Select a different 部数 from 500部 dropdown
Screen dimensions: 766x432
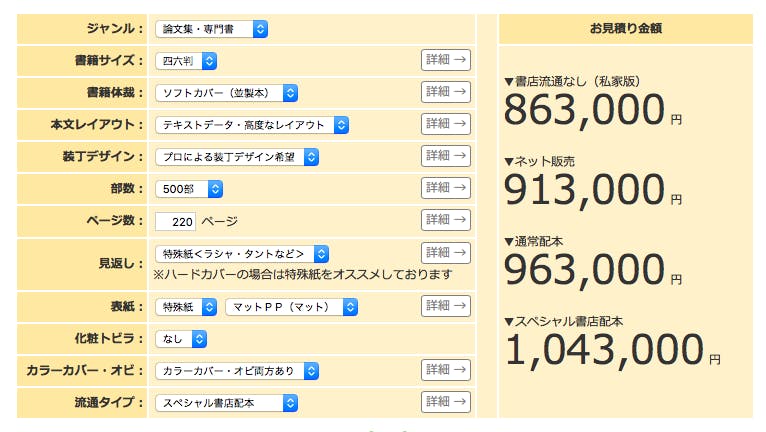[x=189, y=189]
